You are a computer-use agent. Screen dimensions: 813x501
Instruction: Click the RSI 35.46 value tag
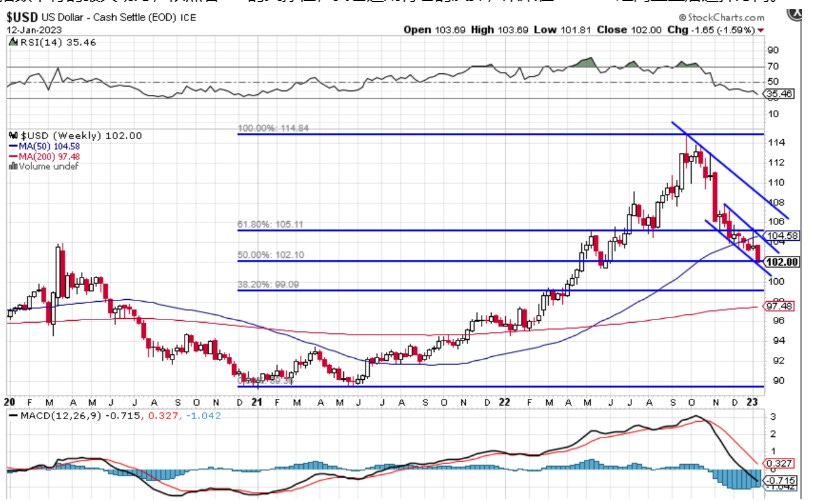779,94
